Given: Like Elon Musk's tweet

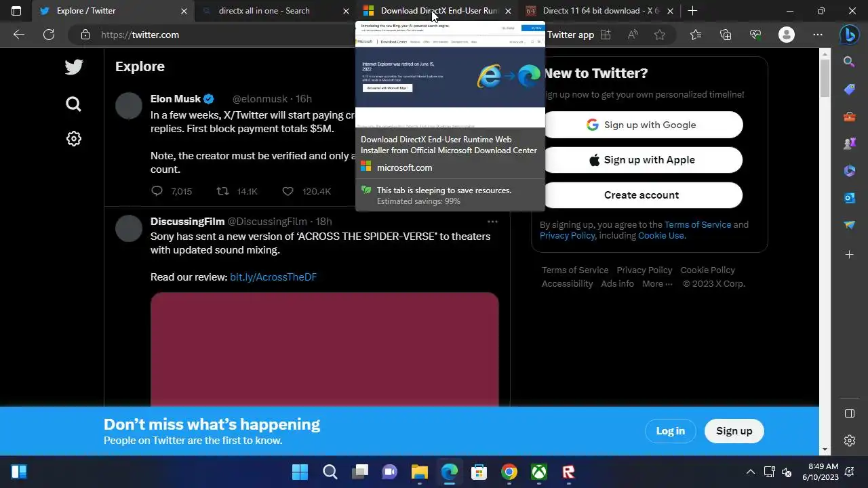Looking at the screenshot, I should pos(288,191).
